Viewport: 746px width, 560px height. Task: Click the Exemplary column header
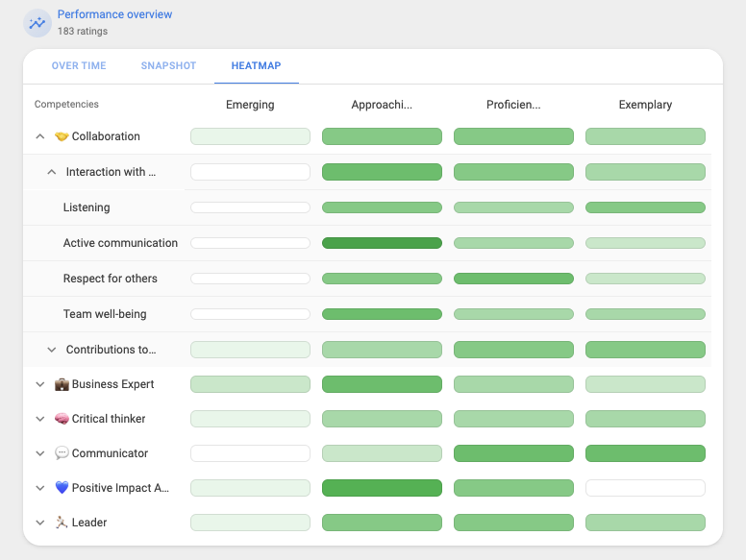(x=645, y=105)
